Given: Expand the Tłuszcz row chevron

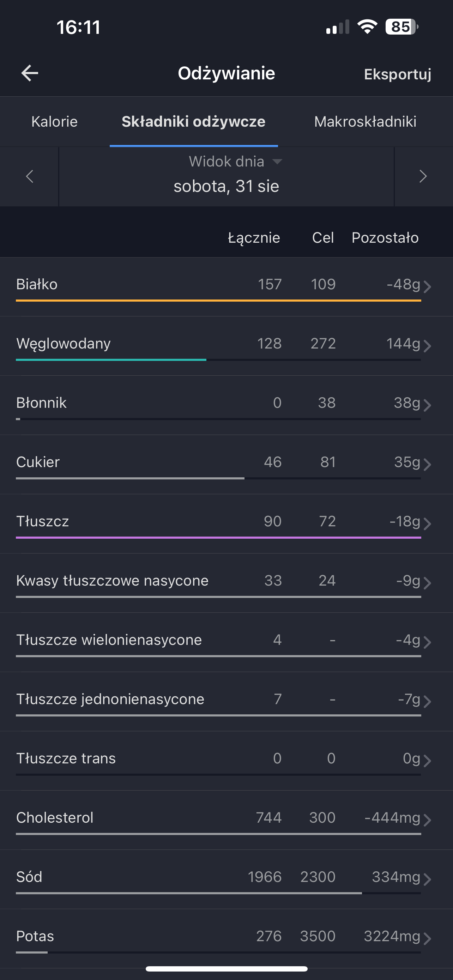Looking at the screenshot, I should 427,524.
